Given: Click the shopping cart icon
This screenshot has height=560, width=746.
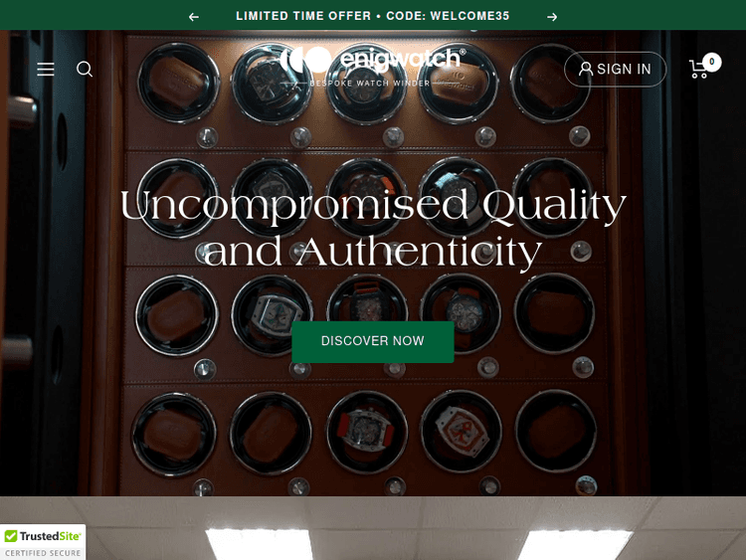Looking at the screenshot, I should (698, 69).
